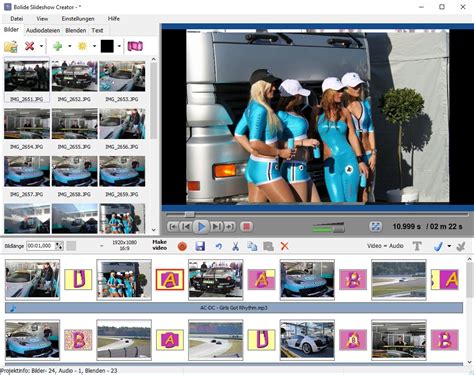Open the Datei menu
The image size is (474, 375).
click(x=17, y=19)
